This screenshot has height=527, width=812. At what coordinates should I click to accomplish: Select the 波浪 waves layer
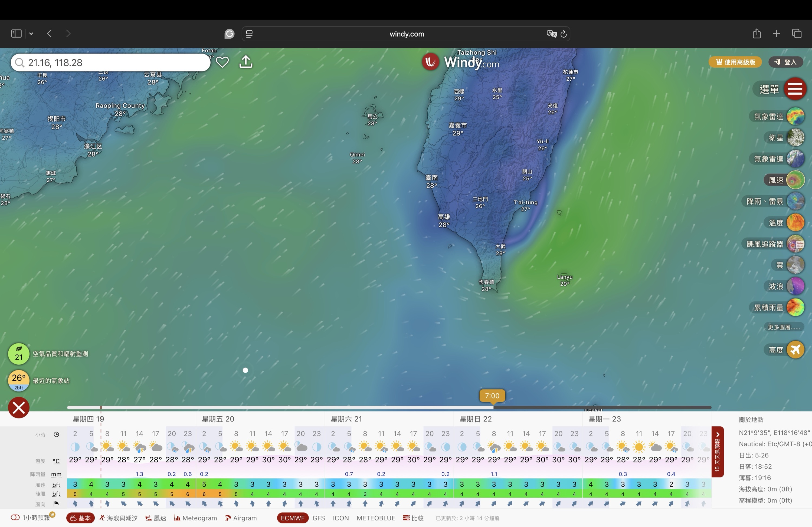pyautogui.click(x=795, y=286)
